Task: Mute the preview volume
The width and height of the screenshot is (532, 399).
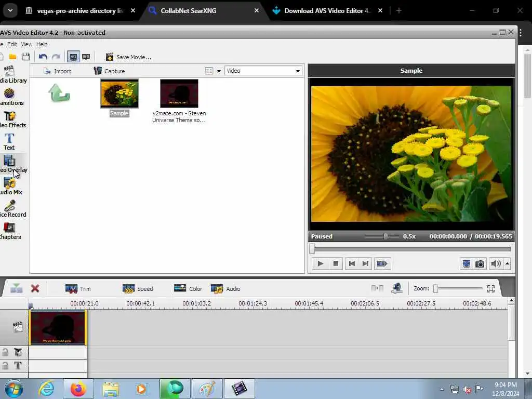Action: tap(496, 263)
